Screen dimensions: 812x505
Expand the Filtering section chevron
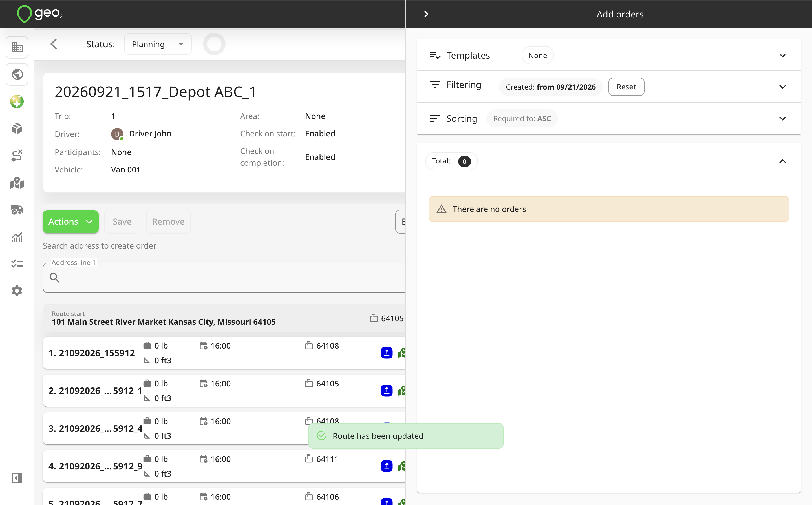click(x=782, y=87)
